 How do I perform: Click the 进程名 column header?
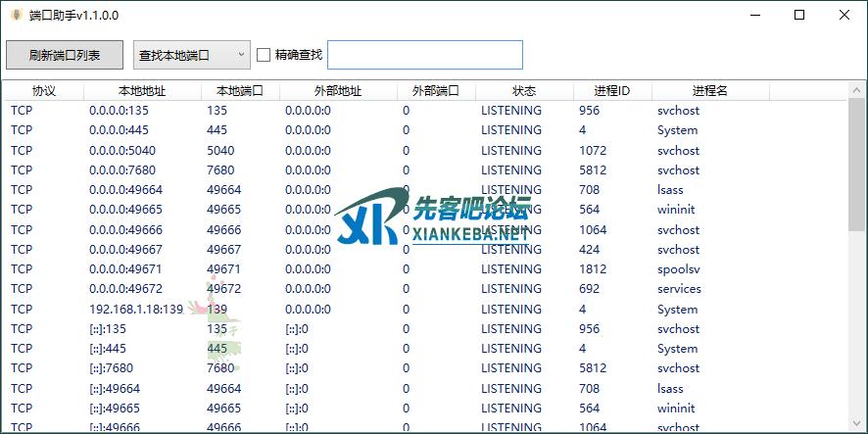click(710, 90)
